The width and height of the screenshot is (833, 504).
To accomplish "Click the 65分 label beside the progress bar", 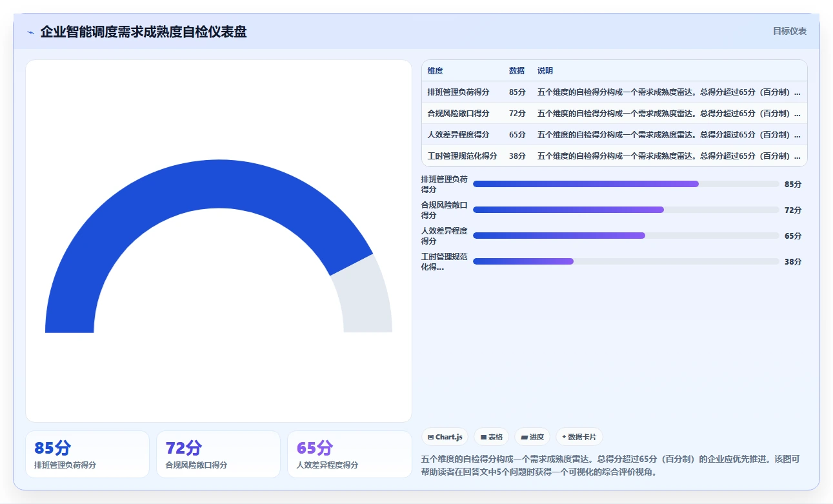I will 793,236.
